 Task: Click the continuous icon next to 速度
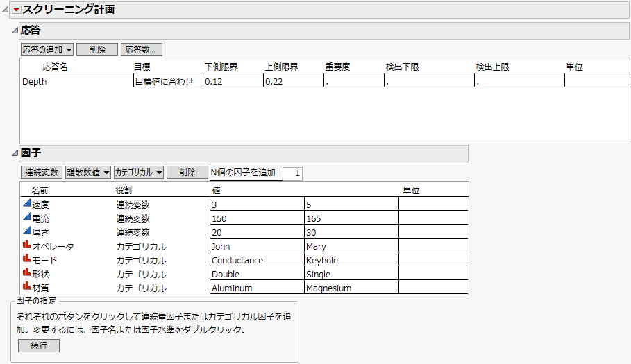27,203
